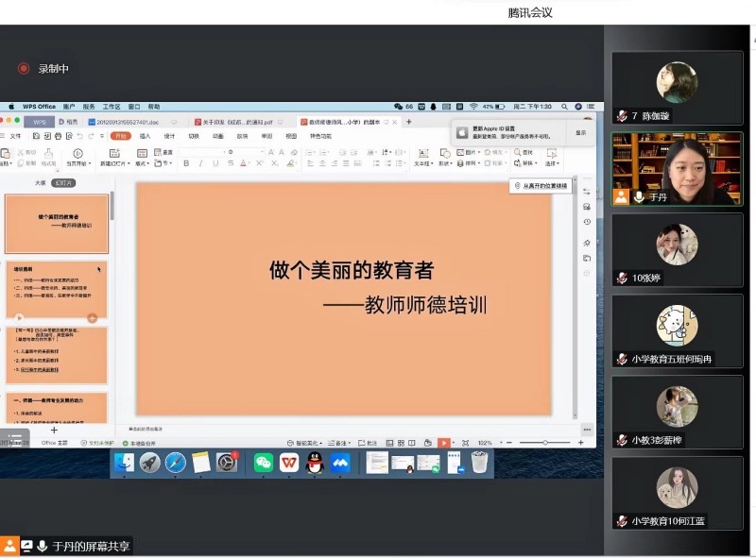This screenshot has height=558, width=756.
Task: Click the Bold formatting icon
Action: point(186,163)
